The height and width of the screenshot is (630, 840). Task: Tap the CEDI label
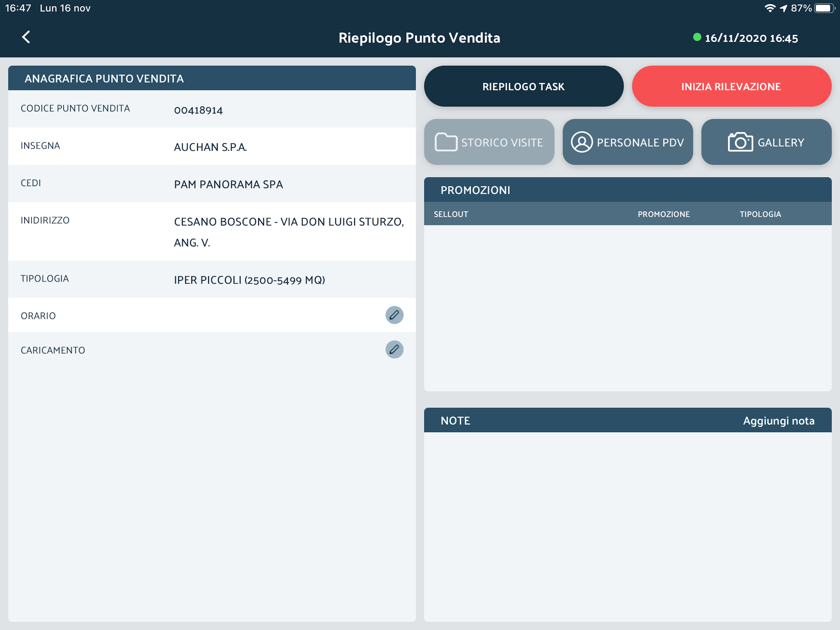[x=31, y=183]
